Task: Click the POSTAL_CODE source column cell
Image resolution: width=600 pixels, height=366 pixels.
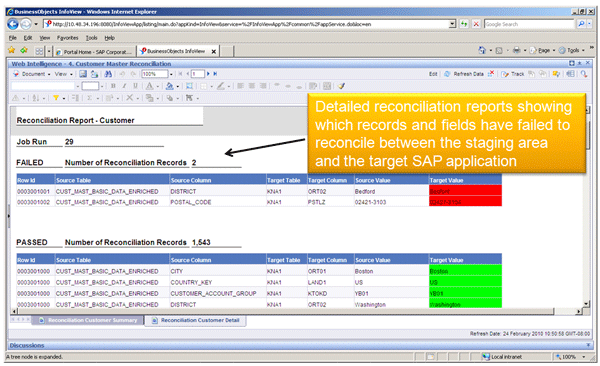Action: pos(217,202)
